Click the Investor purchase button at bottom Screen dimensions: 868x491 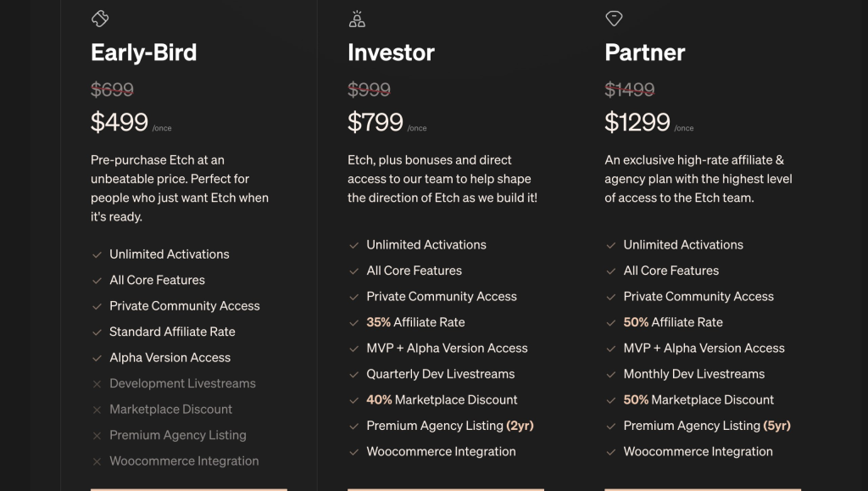click(x=446, y=489)
